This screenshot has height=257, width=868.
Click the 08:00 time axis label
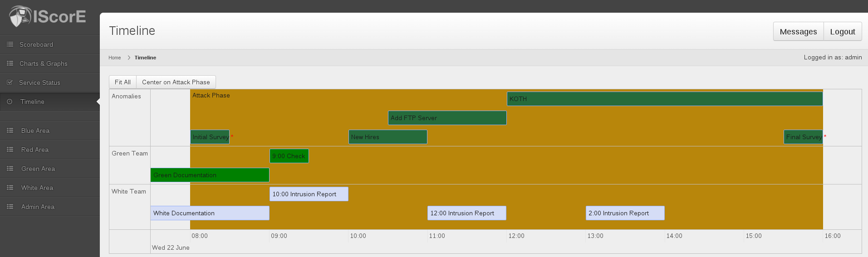coord(200,236)
